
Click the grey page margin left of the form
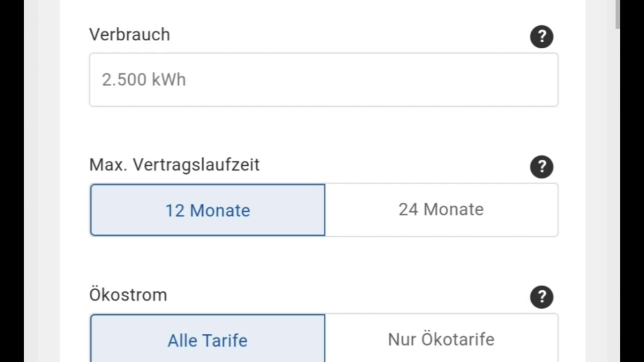(42, 181)
